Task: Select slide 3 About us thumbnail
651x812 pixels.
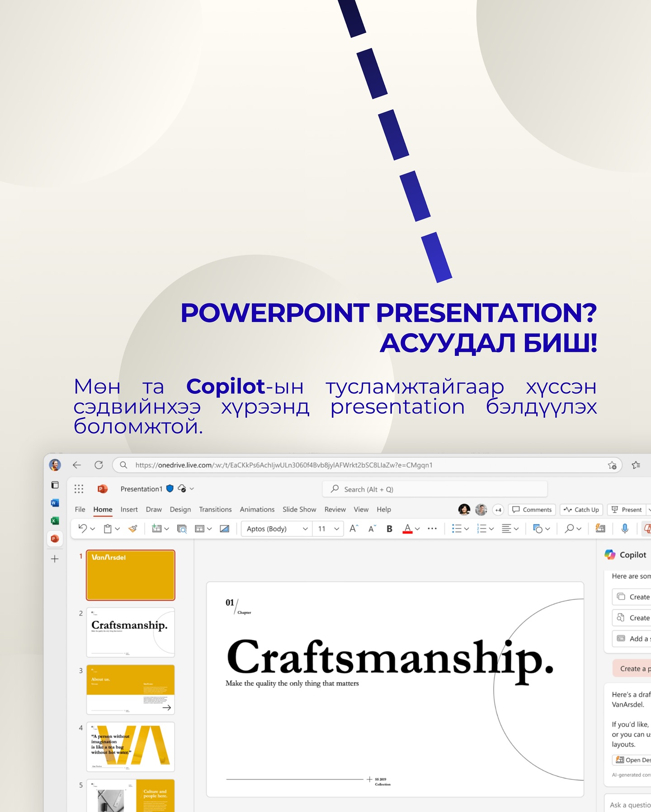Action: [x=131, y=689]
